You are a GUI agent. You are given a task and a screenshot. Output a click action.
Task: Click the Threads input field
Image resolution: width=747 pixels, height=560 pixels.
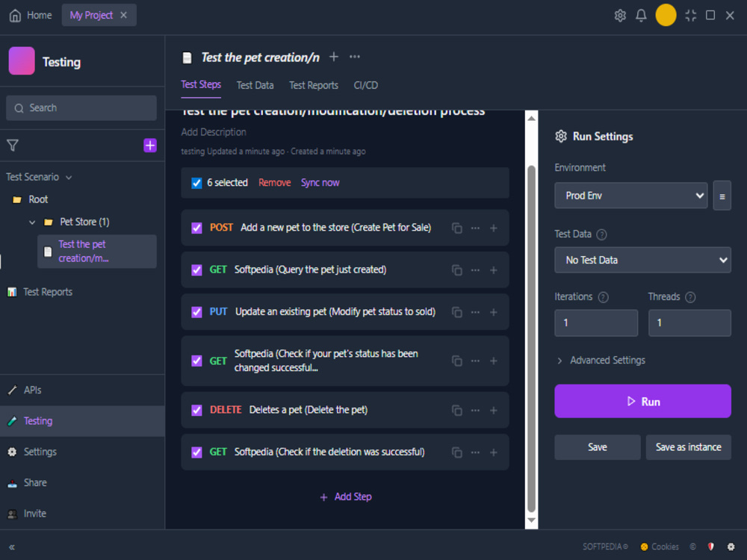(689, 323)
